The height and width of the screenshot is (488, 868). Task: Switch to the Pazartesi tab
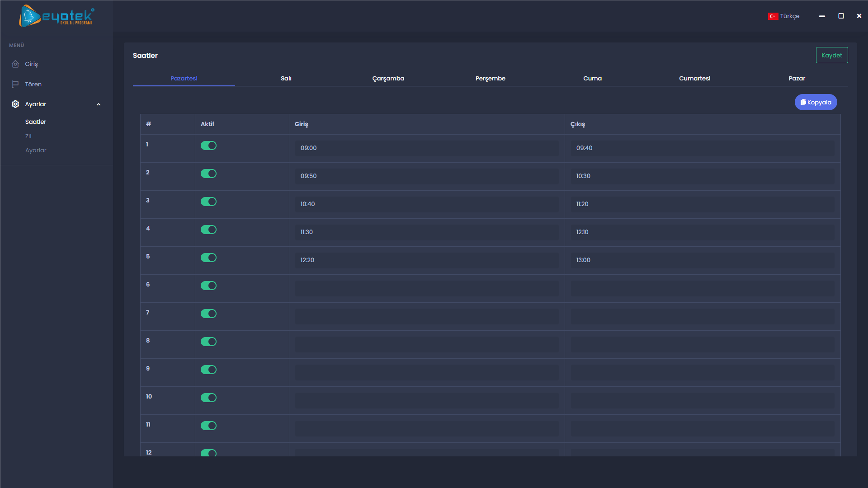point(184,78)
